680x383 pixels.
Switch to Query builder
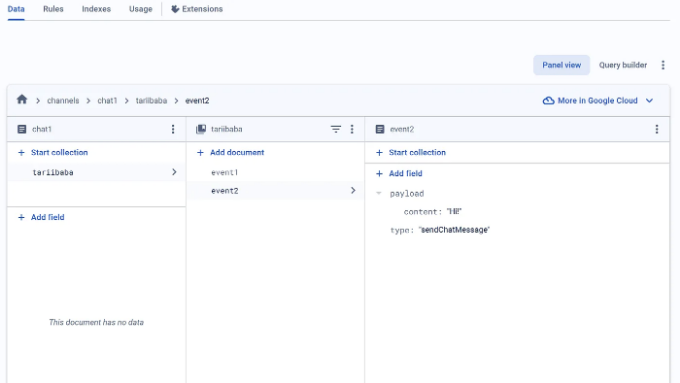click(x=623, y=65)
